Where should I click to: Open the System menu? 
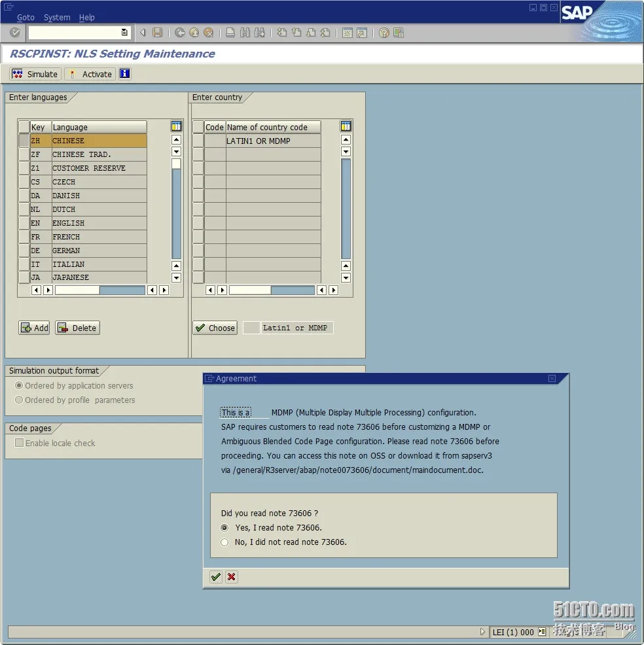pyautogui.click(x=57, y=17)
